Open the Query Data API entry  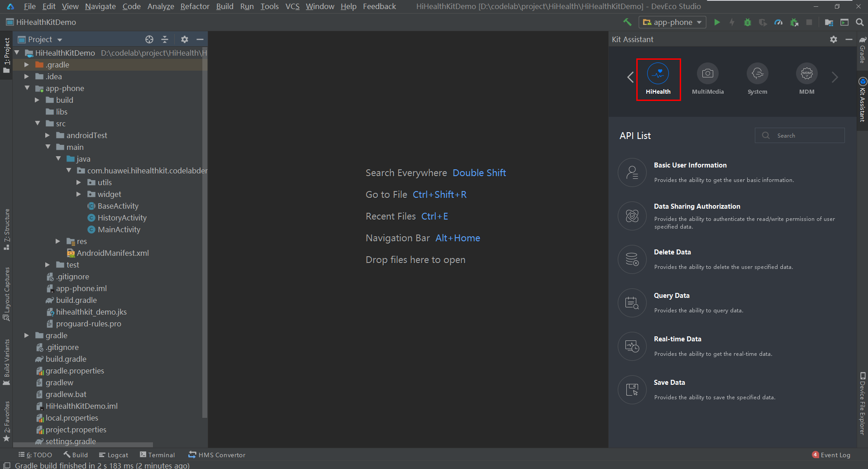(x=672, y=296)
